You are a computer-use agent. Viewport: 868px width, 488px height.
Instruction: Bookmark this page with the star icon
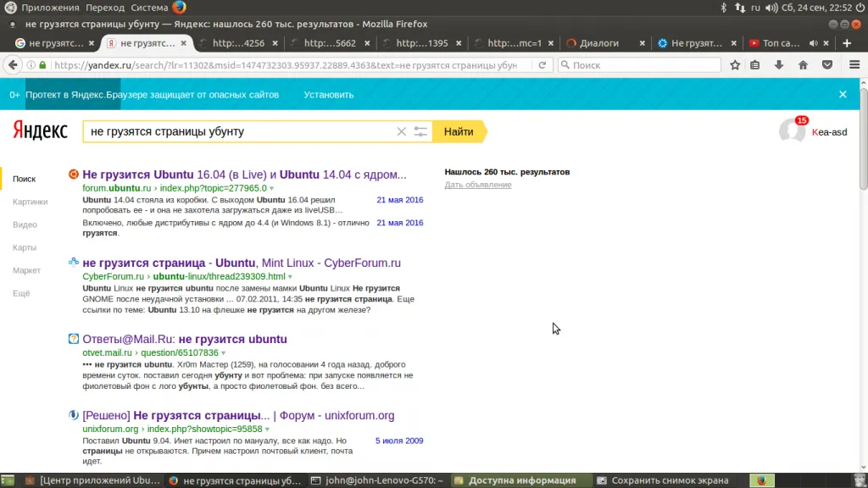coord(735,64)
